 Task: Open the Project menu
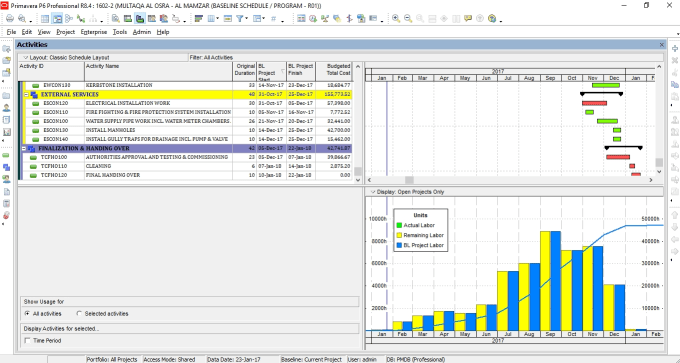point(65,32)
